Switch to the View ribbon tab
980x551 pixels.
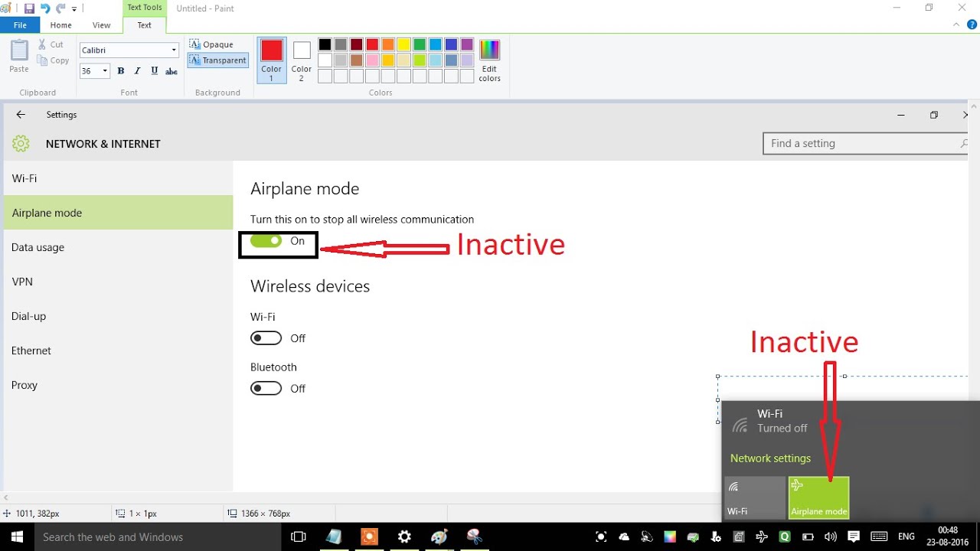pos(102,25)
